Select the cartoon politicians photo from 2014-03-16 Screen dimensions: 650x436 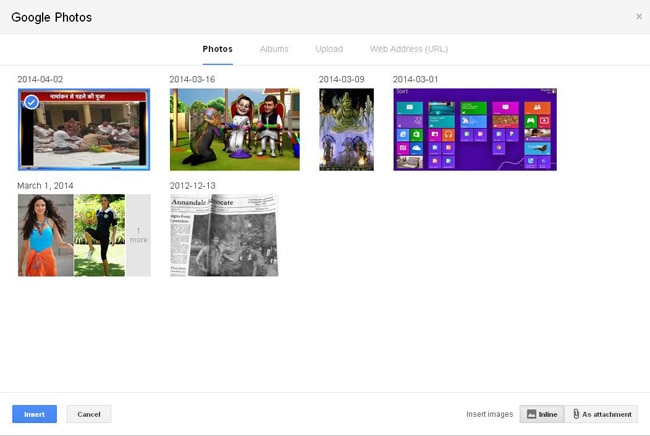coord(236,129)
